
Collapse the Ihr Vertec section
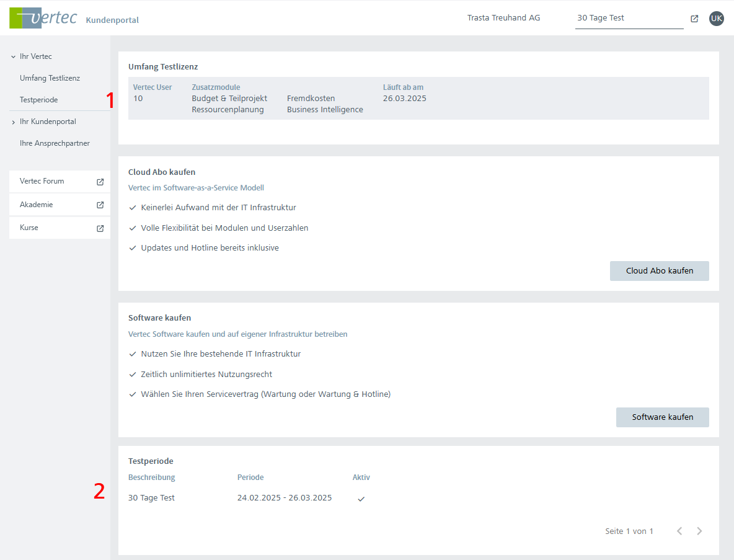click(14, 56)
